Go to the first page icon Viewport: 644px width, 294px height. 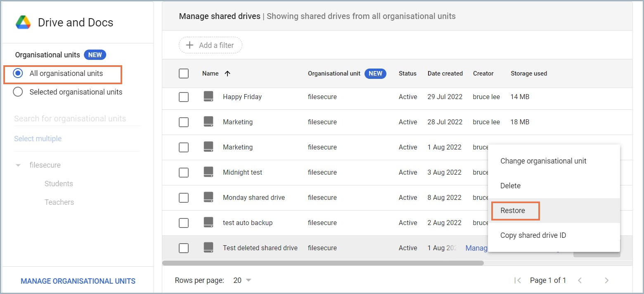point(517,280)
